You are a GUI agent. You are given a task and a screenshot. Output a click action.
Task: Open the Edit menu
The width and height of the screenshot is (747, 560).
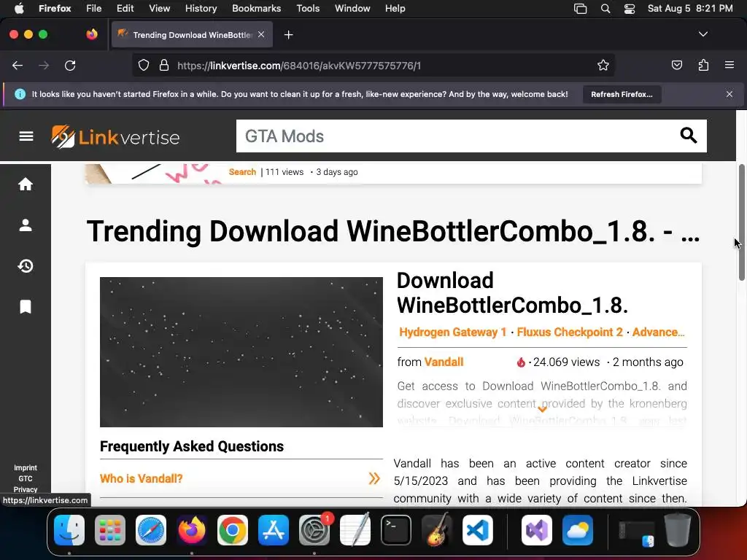pos(125,9)
